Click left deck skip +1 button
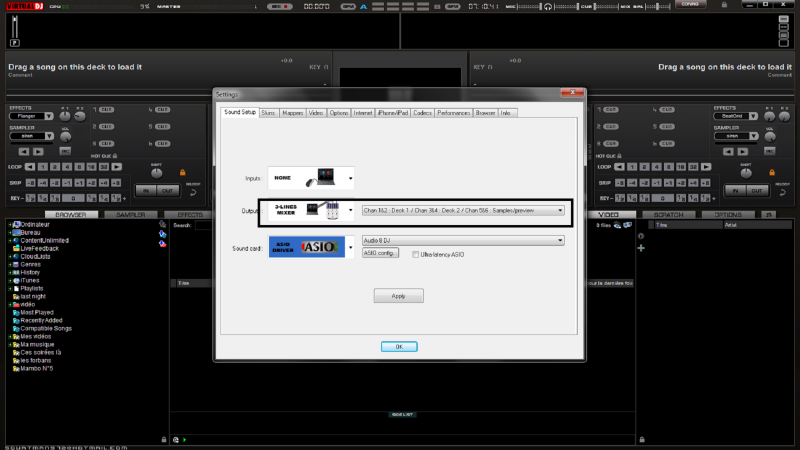 [79, 183]
